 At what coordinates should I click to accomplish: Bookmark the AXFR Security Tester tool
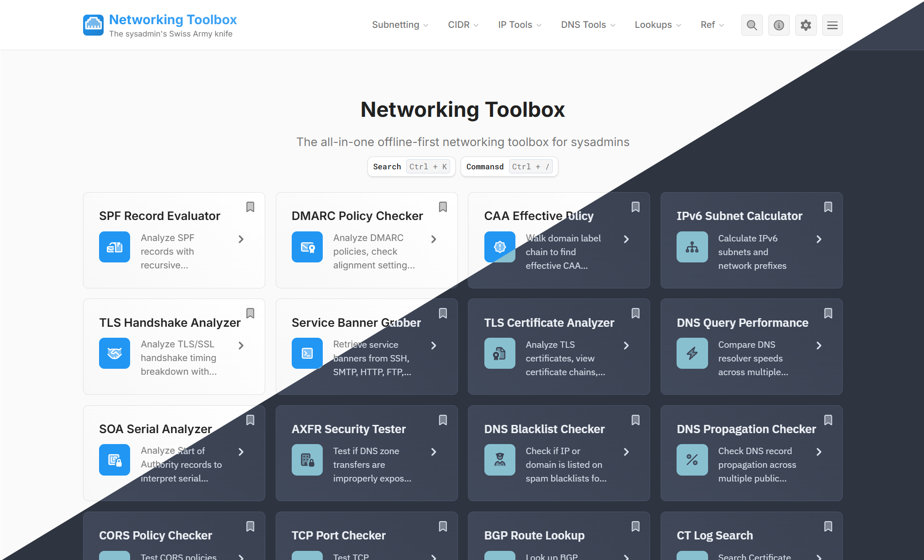pyautogui.click(x=443, y=420)
